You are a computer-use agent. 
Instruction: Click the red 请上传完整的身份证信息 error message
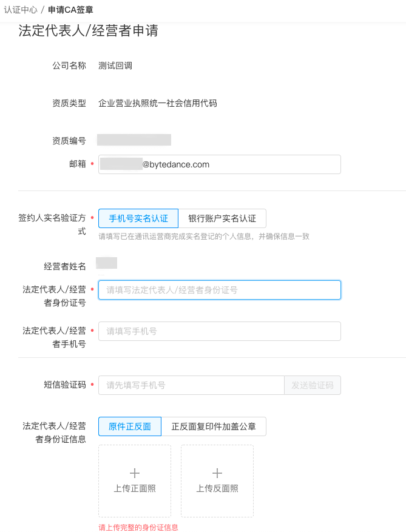pos(138,527)
